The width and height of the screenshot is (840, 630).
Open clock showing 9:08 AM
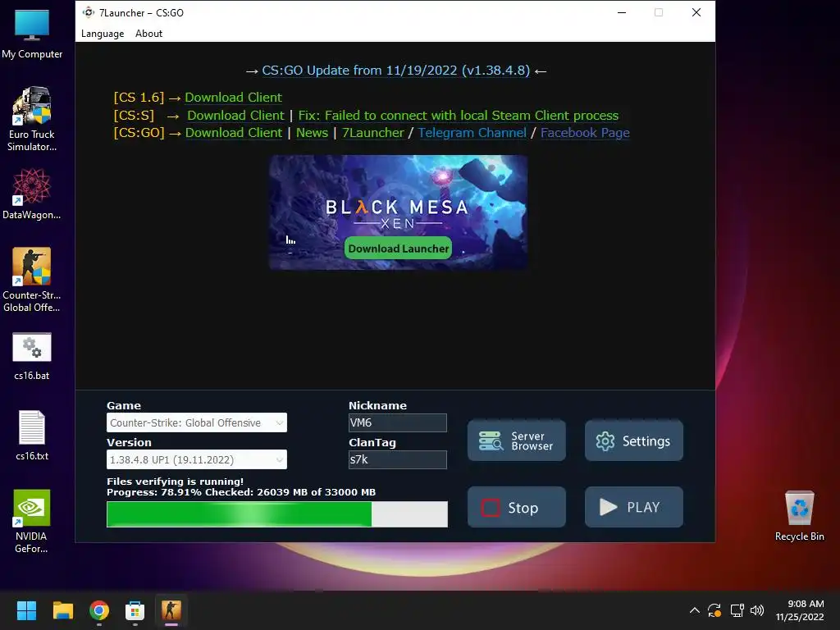pyautogui.click(x=800, y=610)
